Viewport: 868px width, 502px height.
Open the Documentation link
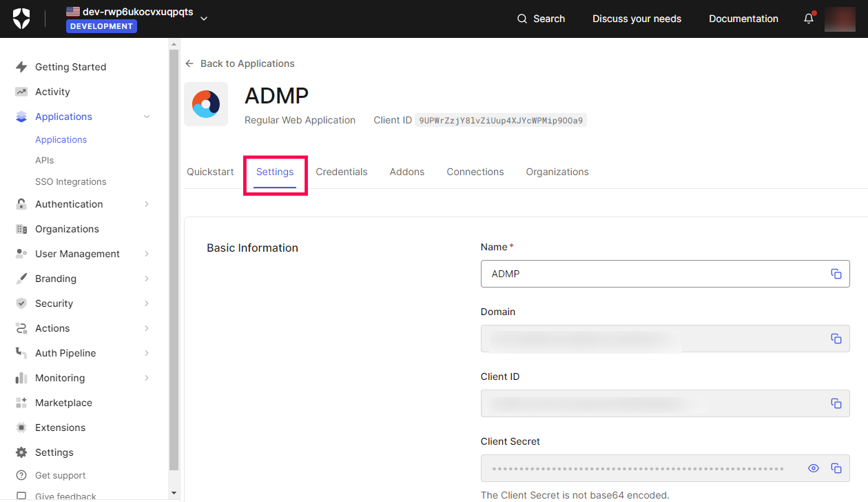pyautogui.click(x=743, y=19)
